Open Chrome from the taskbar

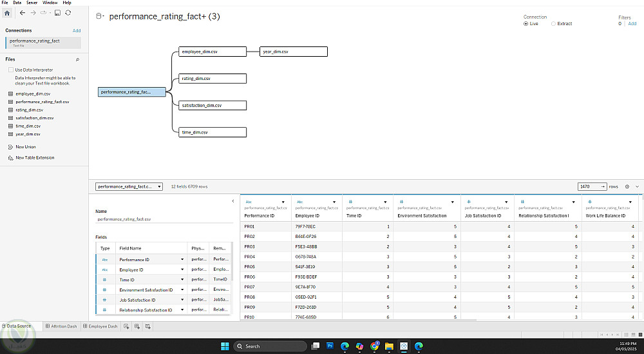pos(375,346)
